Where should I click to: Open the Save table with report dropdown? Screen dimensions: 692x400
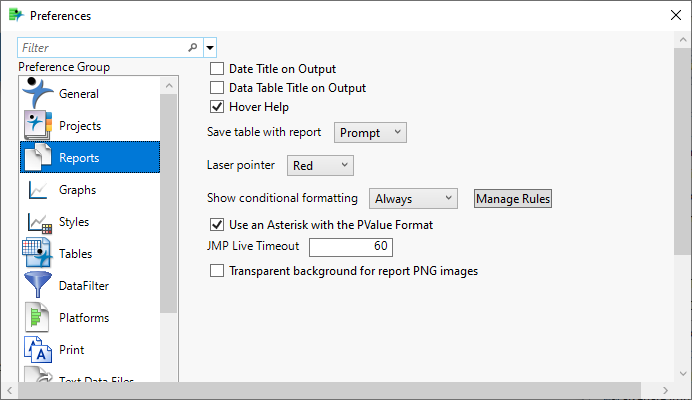coord(369,132)
